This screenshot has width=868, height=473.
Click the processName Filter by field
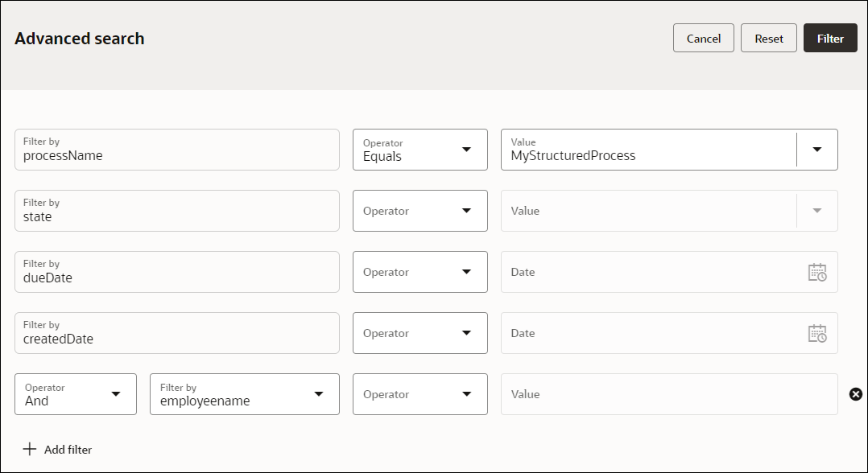click(x=177, y=150)
